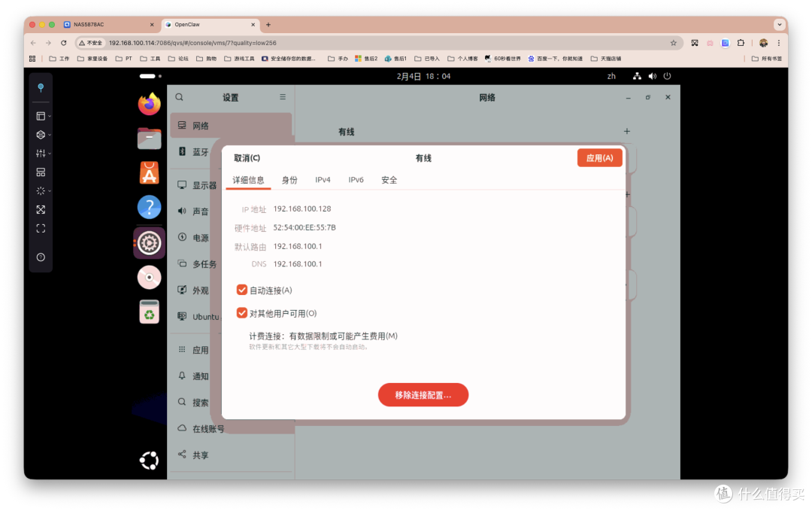This screenshot has height=511, width=812.
Task: Click the power icon in top bar
Action: pyautogui.click(x=668, y=76)
